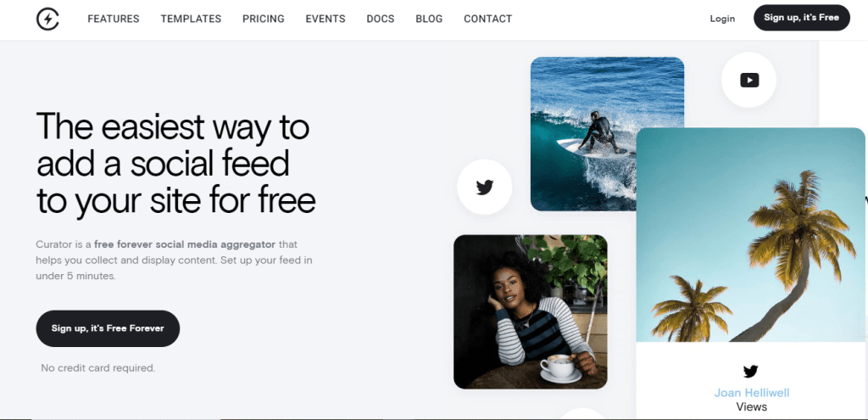Open the Events nav link
This screenshot has height=420, width=868.
tap(325, 19)
